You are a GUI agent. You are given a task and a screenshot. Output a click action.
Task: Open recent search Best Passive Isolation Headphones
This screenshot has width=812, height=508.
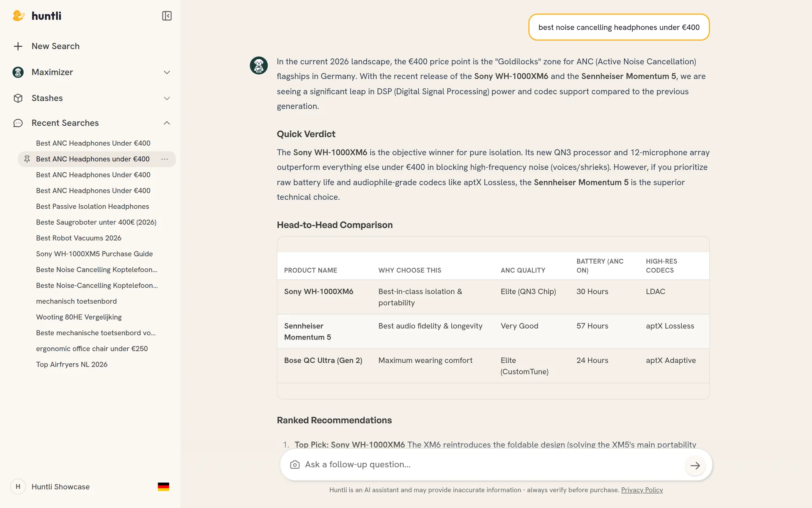93,207
